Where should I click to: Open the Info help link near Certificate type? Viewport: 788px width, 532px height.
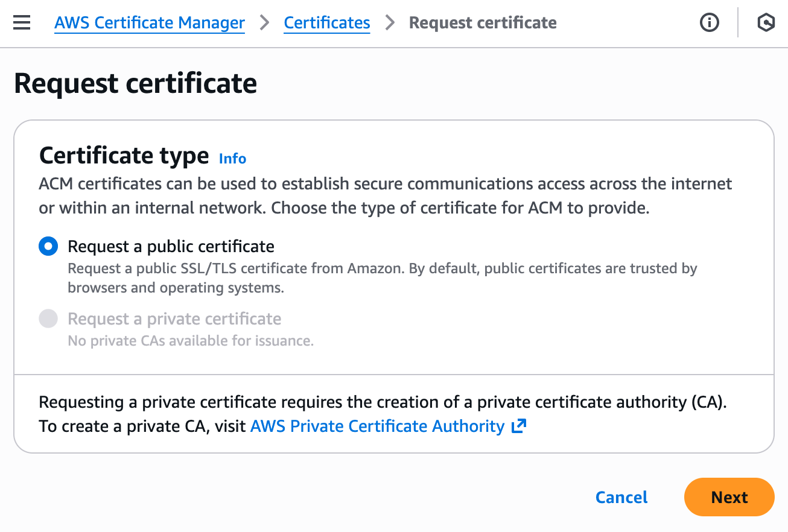pyautogui.click(x=232, y=159)
